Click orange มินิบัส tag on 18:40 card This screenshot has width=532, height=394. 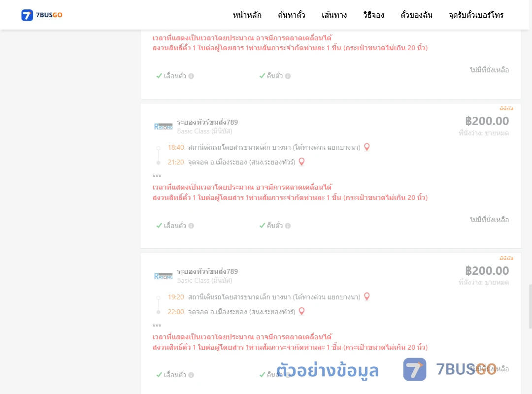coord(506,108)
